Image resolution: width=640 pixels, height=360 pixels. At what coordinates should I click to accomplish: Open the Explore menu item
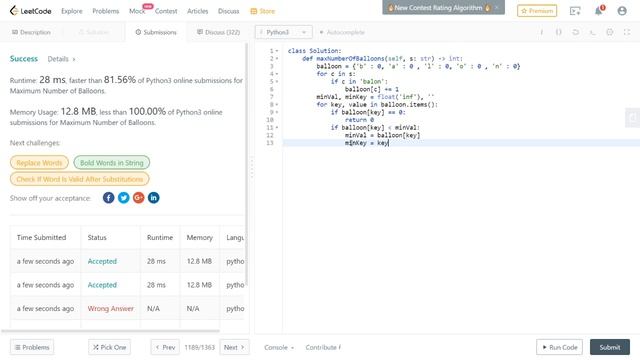click(72, 11)
